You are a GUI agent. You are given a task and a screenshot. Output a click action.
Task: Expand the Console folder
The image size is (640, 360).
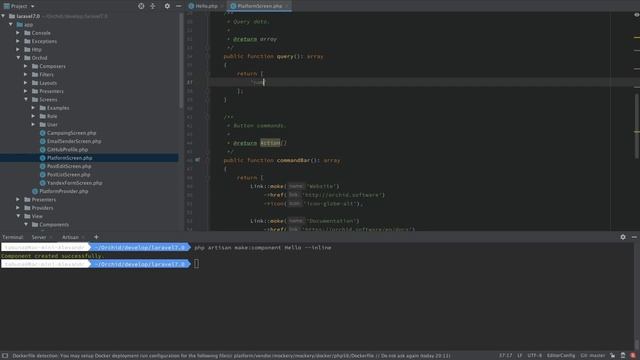point(18,33)
